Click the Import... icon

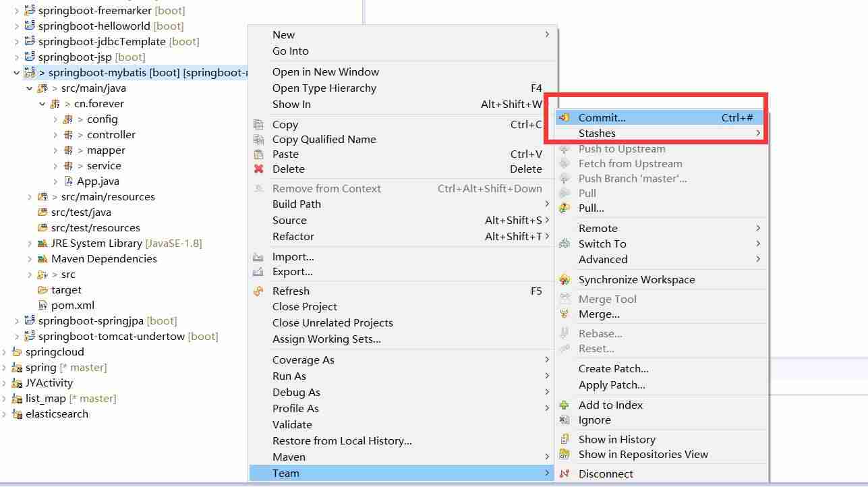click(x=258, y=257)
